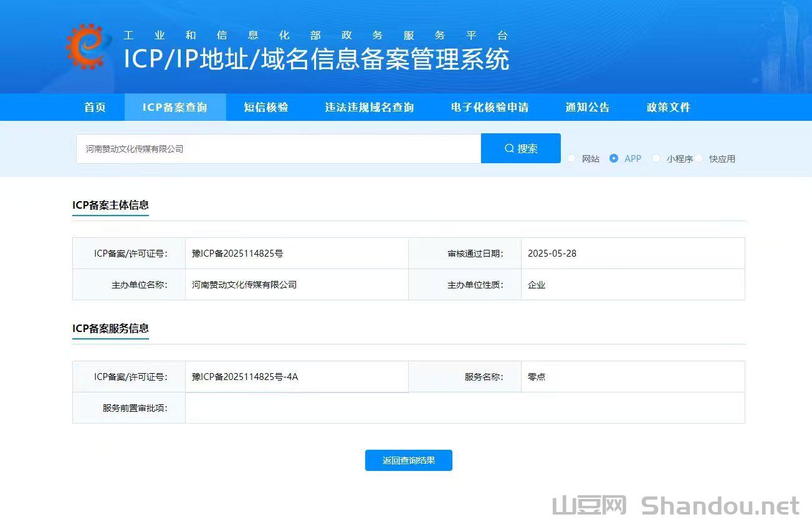
Task: Click the 搜索 search button
Action: pyautogui.click(x=520, y=148)
